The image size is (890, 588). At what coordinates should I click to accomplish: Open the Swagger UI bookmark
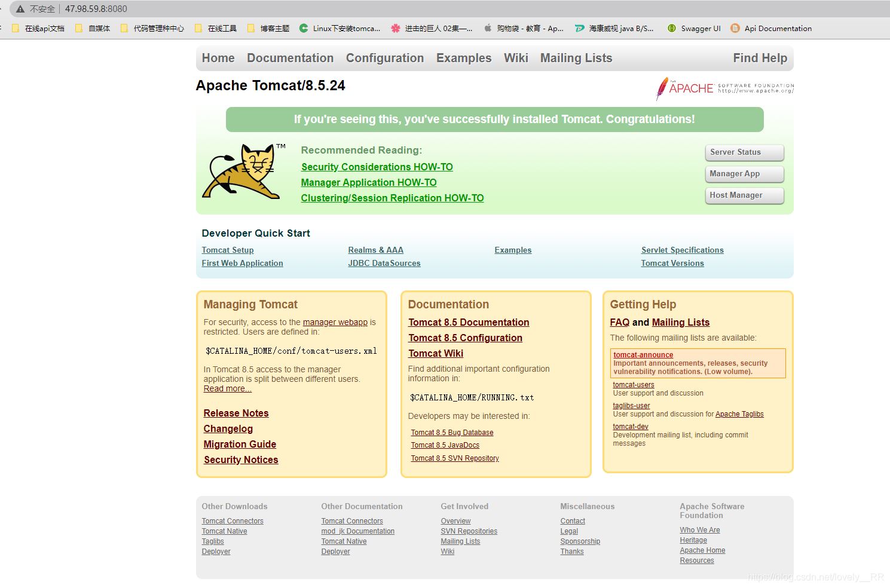[694, 28]
